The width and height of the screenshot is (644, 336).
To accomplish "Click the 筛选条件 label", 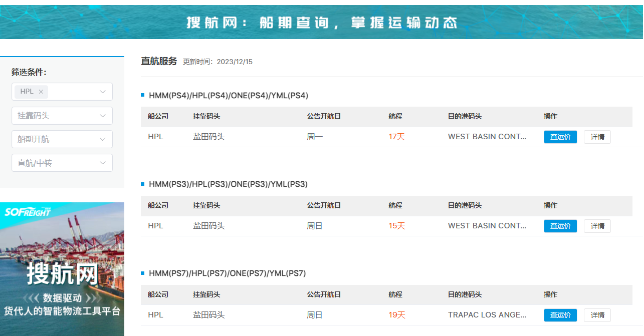I will 29,72.
